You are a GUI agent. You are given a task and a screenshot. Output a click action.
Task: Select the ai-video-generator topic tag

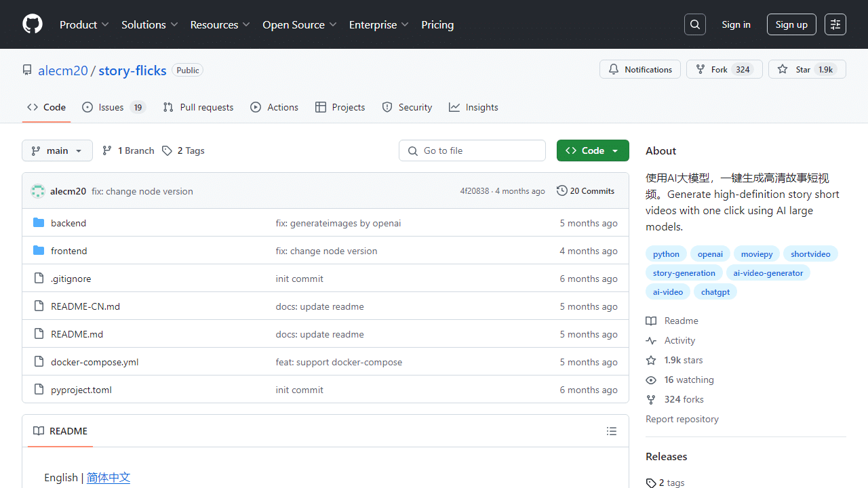pos(768,273)
